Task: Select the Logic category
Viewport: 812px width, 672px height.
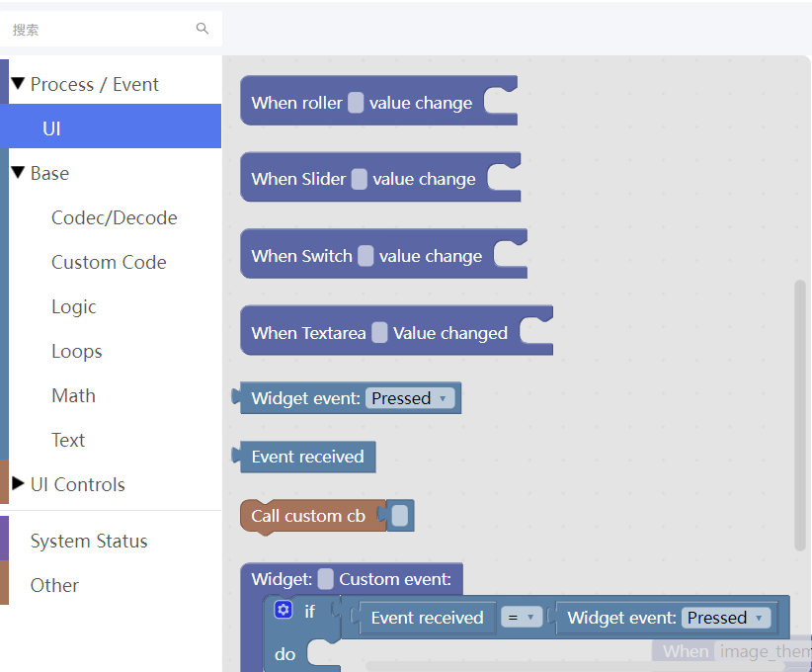Action: [x=73, y=306]
